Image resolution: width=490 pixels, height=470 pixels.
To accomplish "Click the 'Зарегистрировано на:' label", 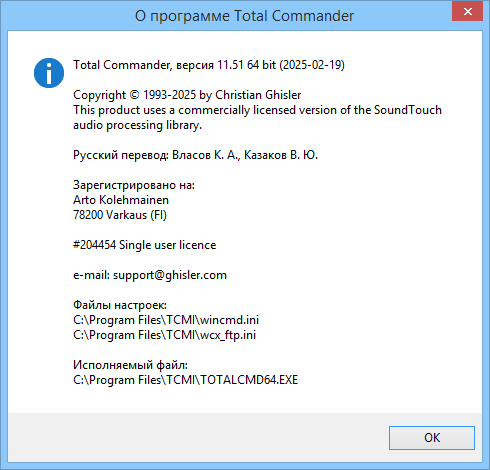I will 134,185.
